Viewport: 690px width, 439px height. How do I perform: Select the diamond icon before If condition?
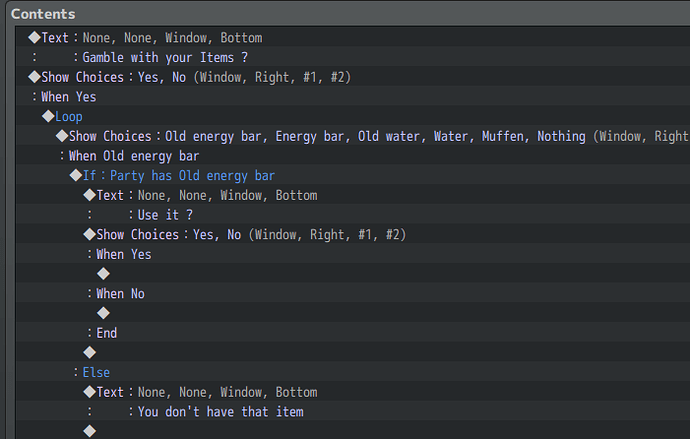76,176
